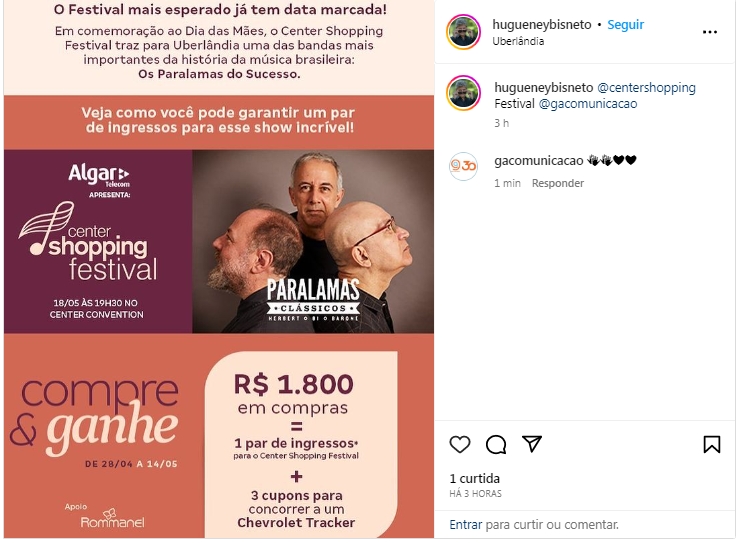
Task: Reply to gacomunicacao's comment via Responder
Action: [557, 183]
